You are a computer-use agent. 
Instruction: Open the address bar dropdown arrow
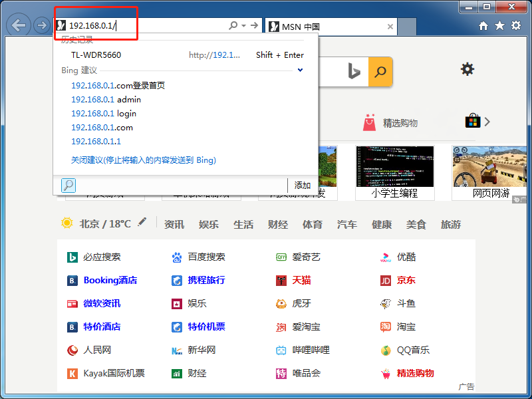coord(243,25)
